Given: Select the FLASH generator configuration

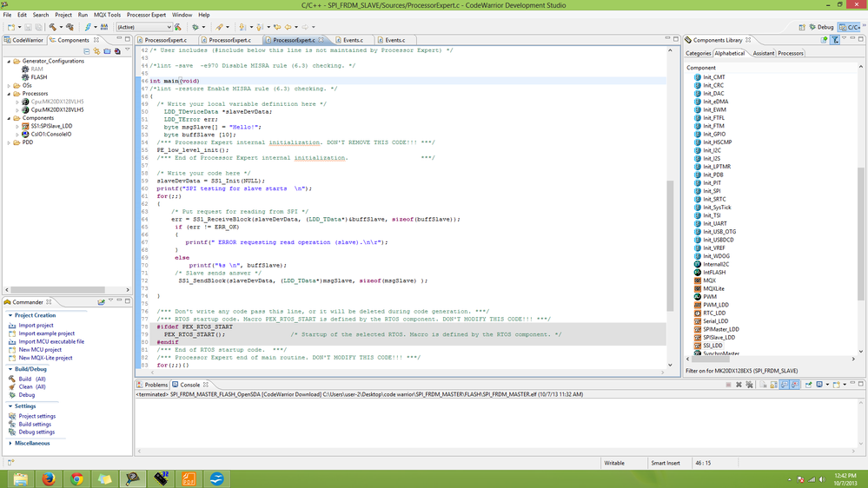Looking at the screenshot, I should pos(39,77).
